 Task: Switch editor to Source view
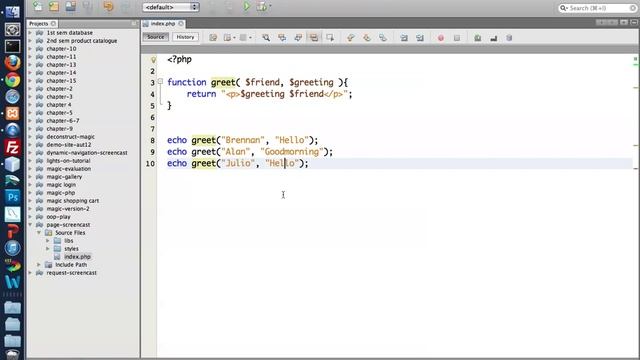tap(156, 37)
